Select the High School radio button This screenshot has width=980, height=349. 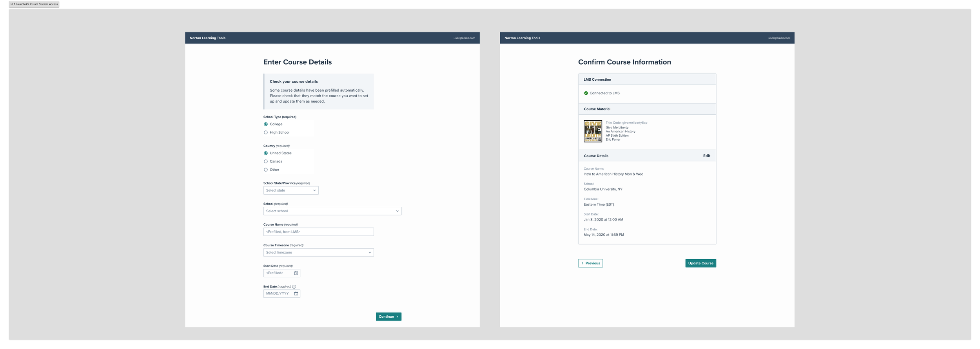pos(266,132)
